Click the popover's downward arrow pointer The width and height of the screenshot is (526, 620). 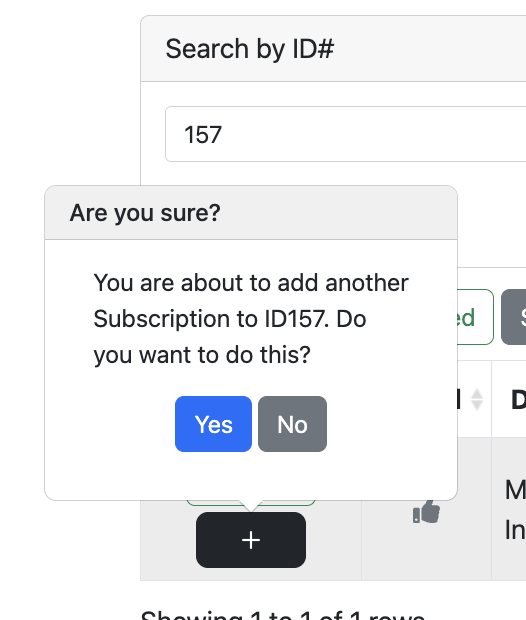click(x=251, y=506)
